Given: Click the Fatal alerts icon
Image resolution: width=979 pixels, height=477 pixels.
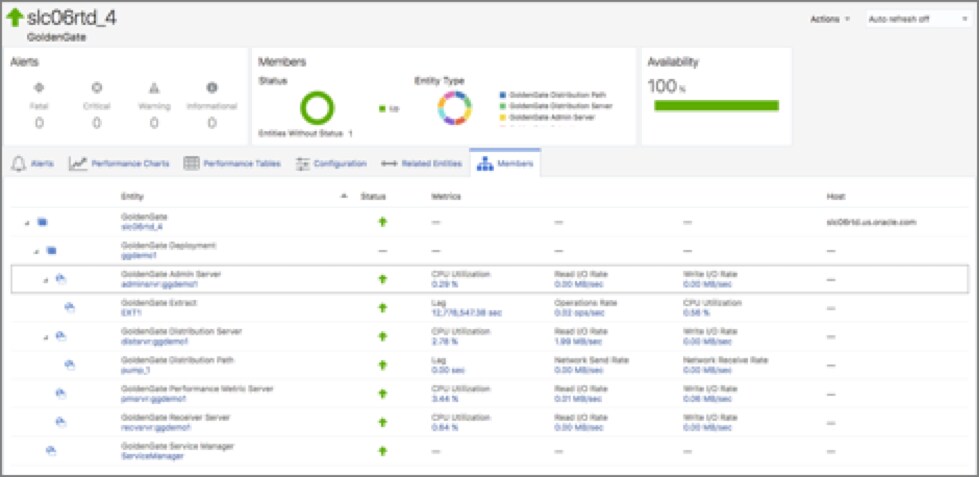Looking at the screenshot, I should pyautogui.click(x=39, y=87).
